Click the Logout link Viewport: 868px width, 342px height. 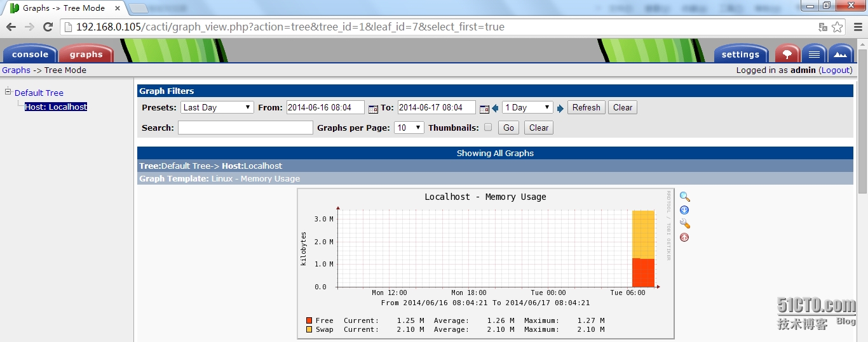(836, 70)
